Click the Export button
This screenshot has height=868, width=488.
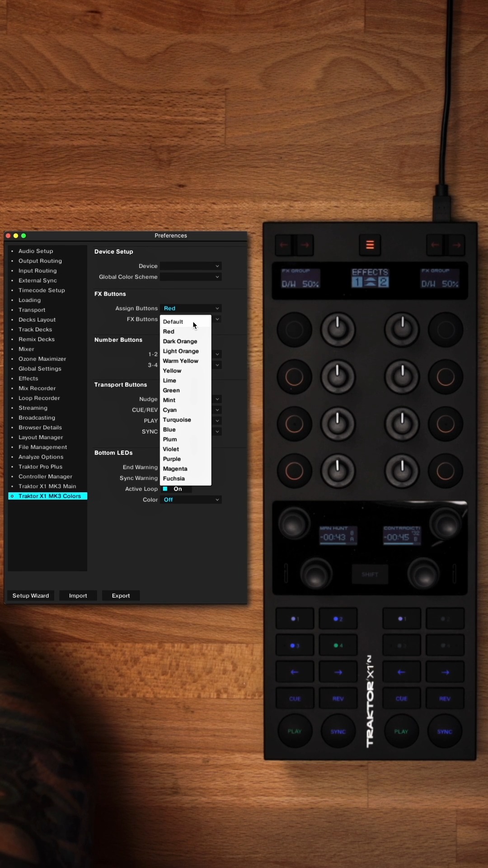click(x=121, y=595)
